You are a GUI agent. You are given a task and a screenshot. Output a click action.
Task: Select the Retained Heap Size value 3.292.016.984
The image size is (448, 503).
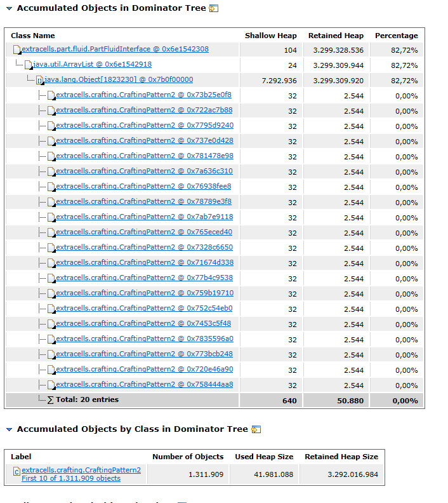pyautogui.click(x=353, y=474)
